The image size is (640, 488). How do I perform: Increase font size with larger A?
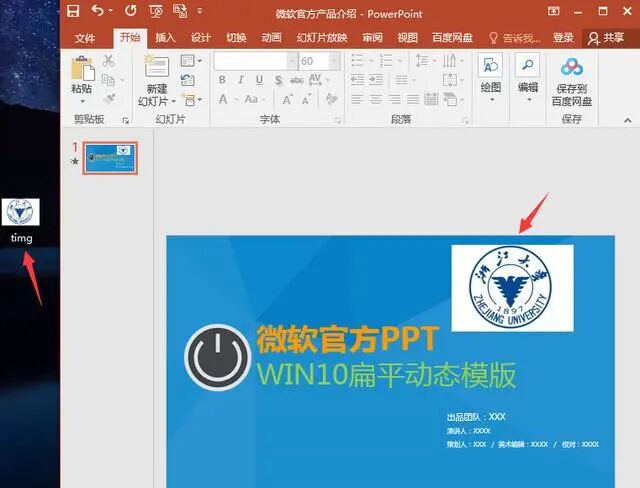click(287, 100)
